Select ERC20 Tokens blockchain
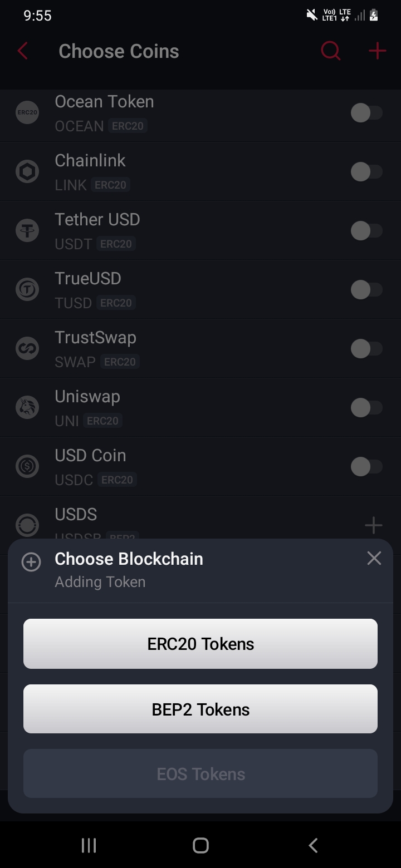This screenshot has width=401, height=868. coord(200,644)
